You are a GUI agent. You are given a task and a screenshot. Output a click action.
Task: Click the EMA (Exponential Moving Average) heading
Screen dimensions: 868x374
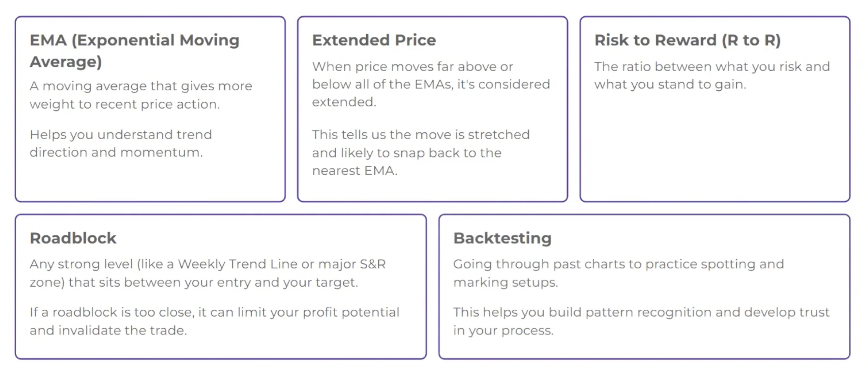(x=135, y=51)
